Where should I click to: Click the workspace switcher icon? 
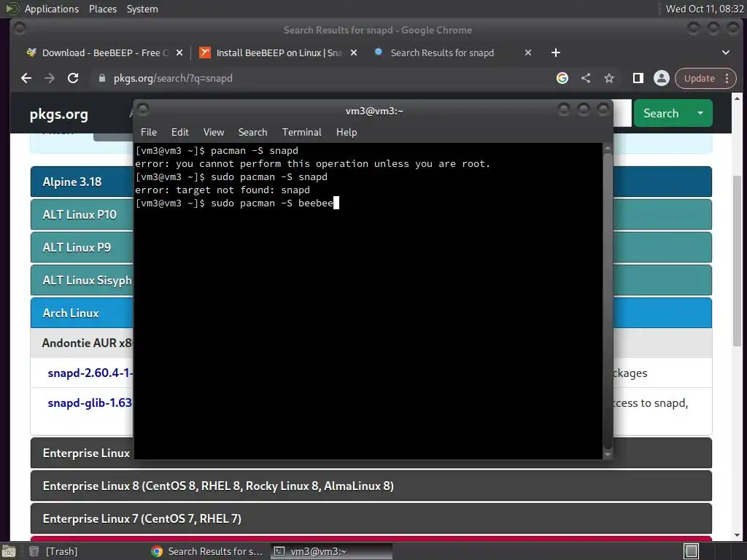(x=691, y=551)
